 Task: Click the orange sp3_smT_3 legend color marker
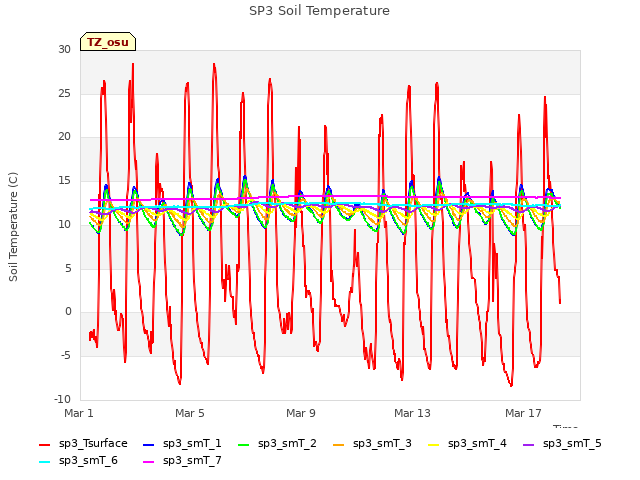pyautogui.click(x=338, y=444)
